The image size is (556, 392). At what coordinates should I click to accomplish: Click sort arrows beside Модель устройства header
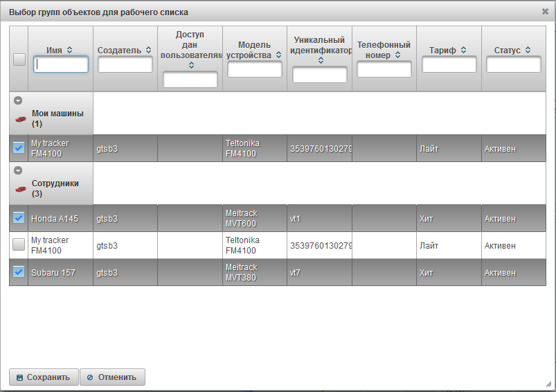[277, 55]
